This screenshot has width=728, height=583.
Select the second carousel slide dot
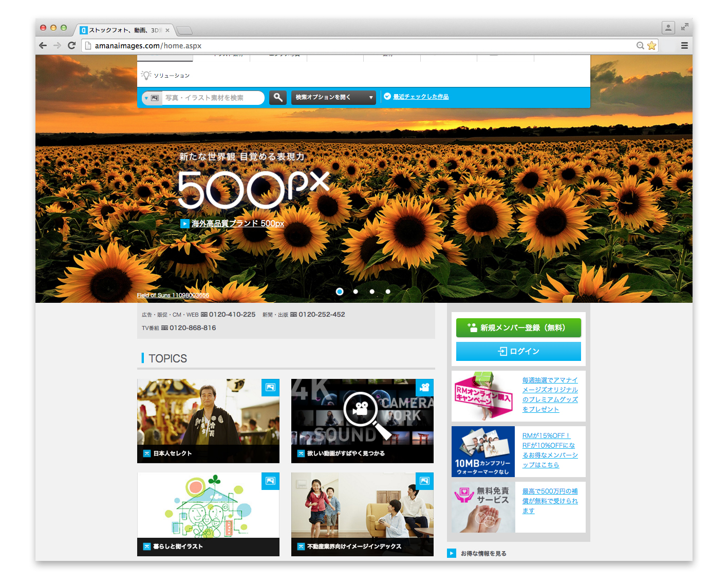click(356, 291)
